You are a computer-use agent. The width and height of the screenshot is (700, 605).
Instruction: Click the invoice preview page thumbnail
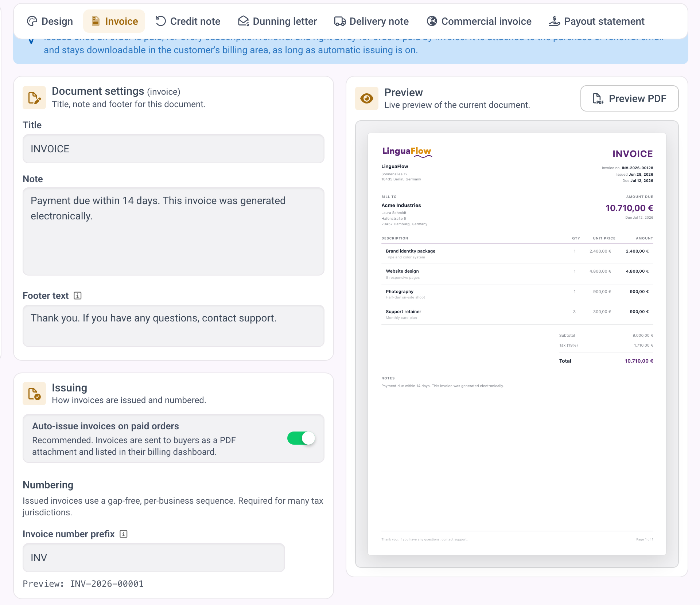click(x=517, y=344)
